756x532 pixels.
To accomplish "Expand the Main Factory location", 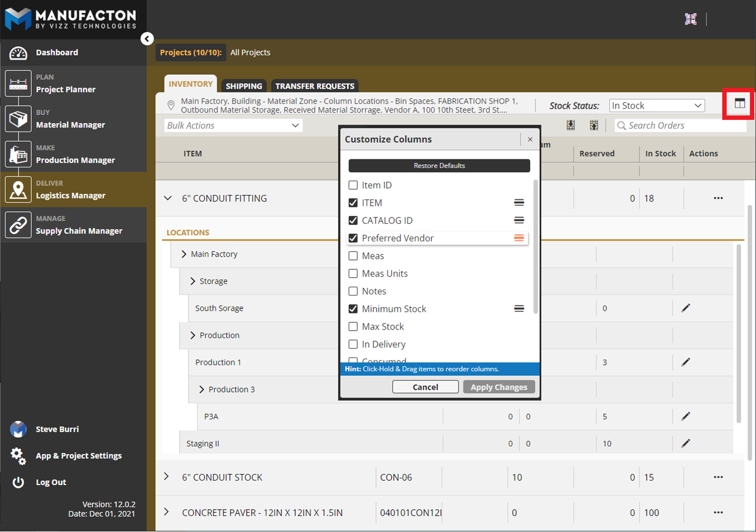I will click(184, 254).
